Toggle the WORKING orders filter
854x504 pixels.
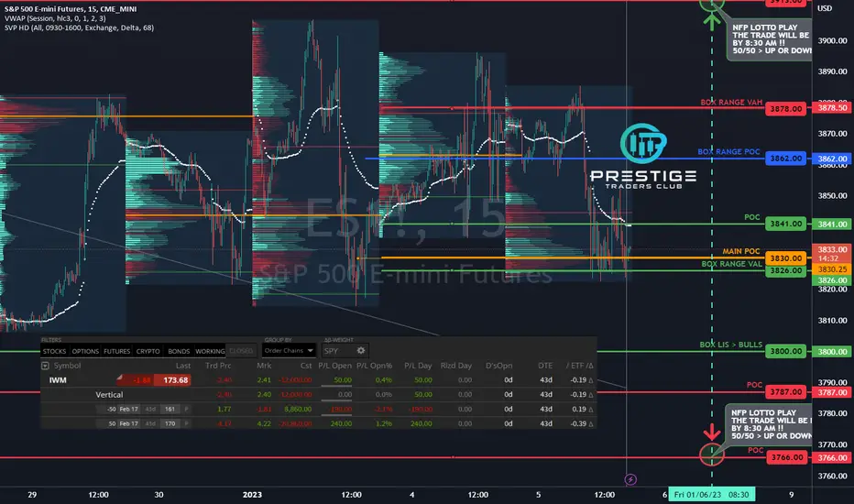(210, 352)
